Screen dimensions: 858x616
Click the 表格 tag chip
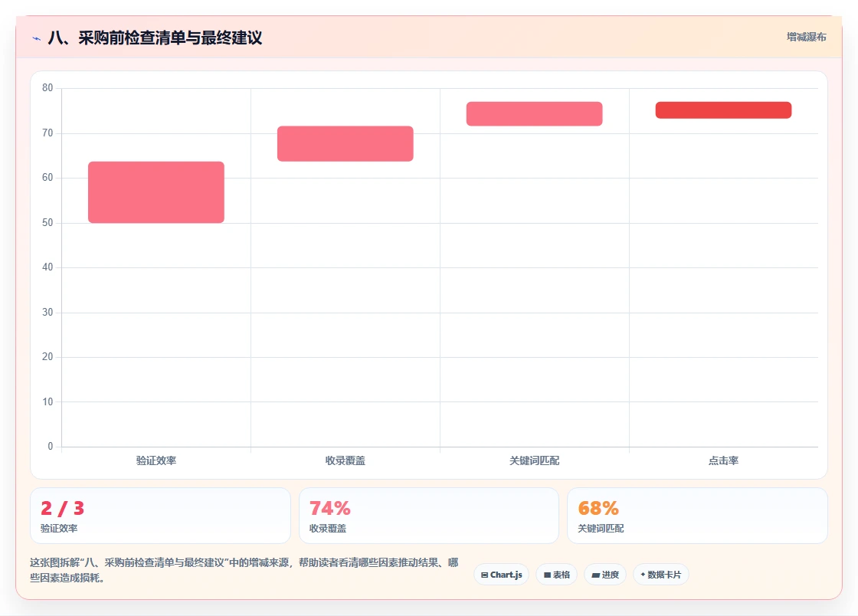[556, 575]
